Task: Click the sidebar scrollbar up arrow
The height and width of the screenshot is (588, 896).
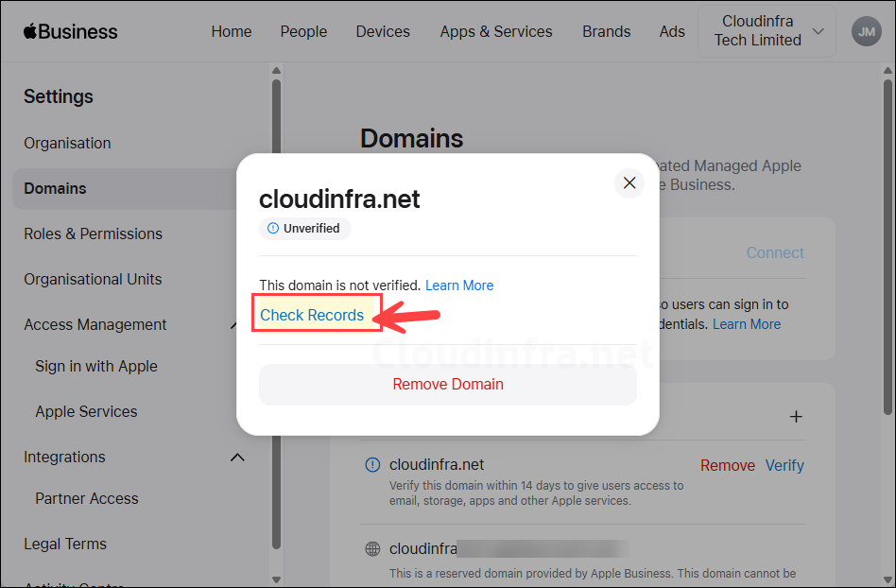Action: (x=277, y=71)
